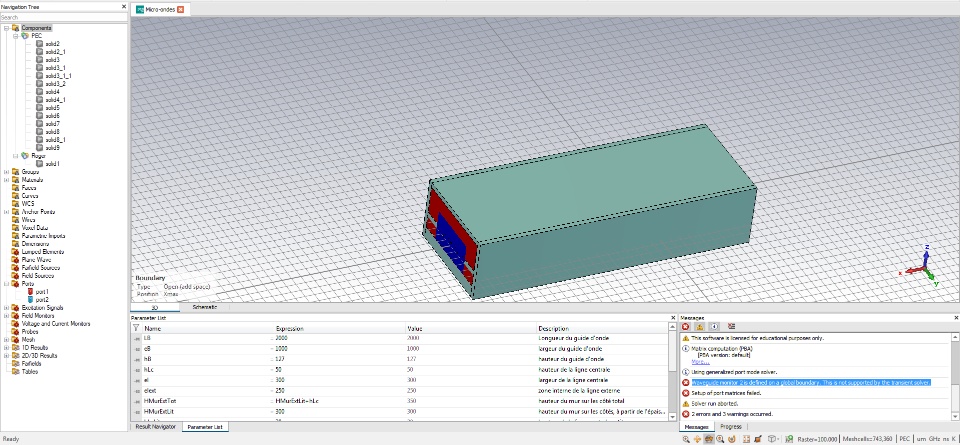This screenshot has width=960, height=445.
Task: Expand the Mesh tree node
Action: pyautogui.click(x=6, y=339)
